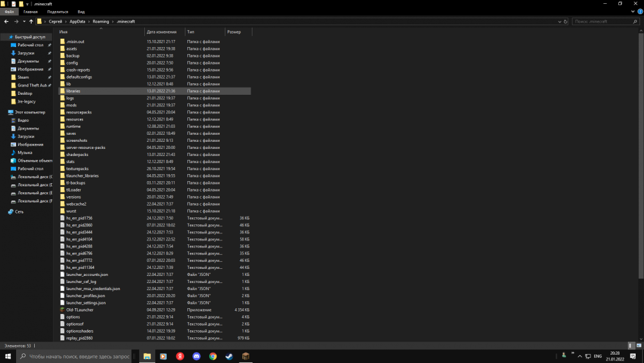Refresh the .minecraft folder view
Image resolution: width=644 pixels, height=363 pixels.
(x=565, y=21)
